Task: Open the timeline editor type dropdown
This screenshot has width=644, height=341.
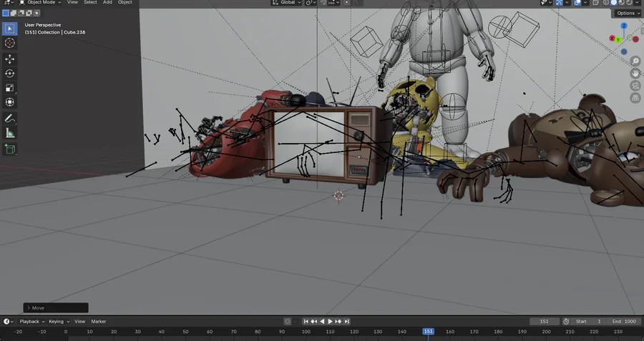Action: click(x=8, y=321)
